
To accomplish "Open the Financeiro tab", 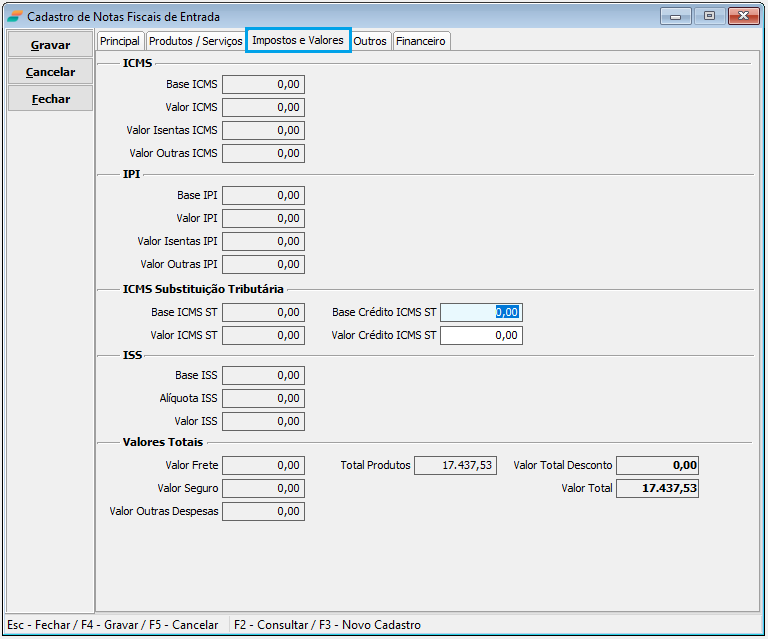I will pyautogui.click(x=421, y=41).
